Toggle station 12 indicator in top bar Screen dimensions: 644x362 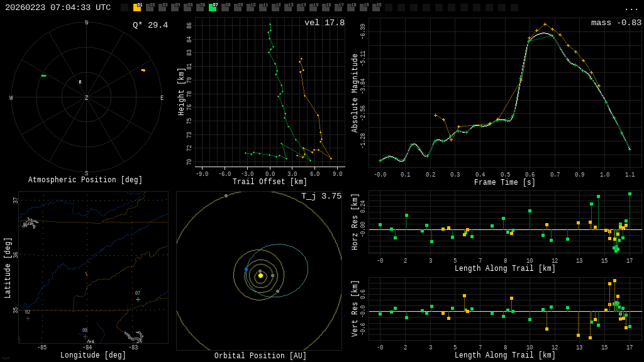[275, 8]
